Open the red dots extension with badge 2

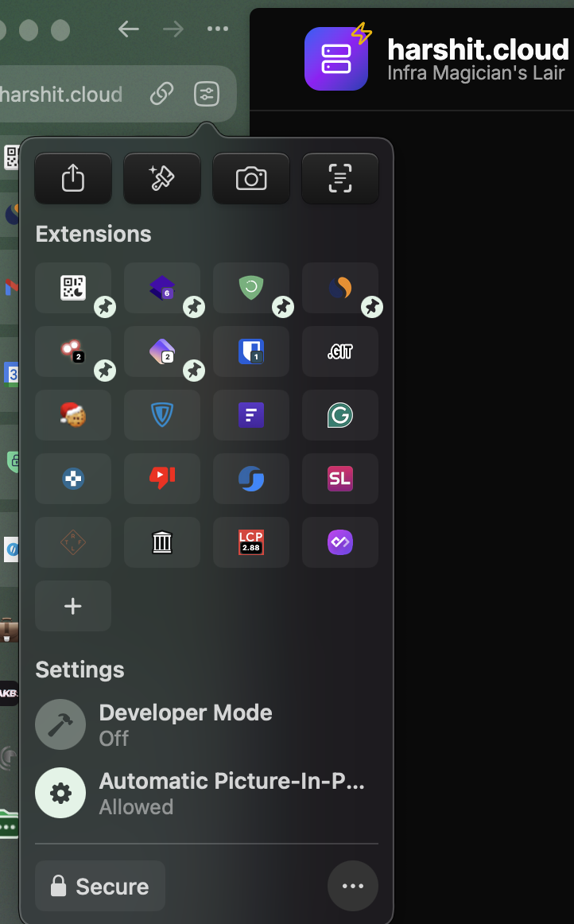73,351
